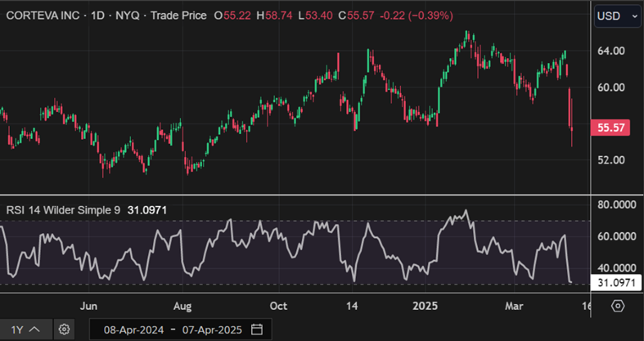Click the hexagon axis settings icon
The height and width of the screenshot is (341, 644).
pyautogui.click(x=618, y=306)
